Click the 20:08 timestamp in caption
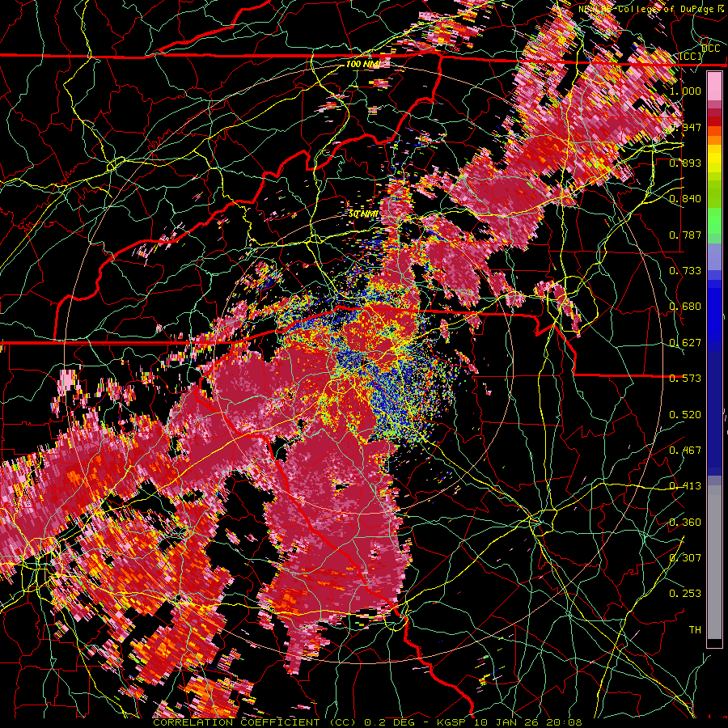This screenshot has width=728, height=728. point(564,722)
